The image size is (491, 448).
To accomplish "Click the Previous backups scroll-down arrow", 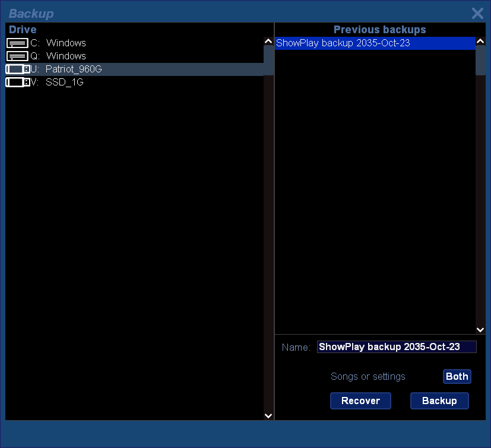I will pyautogui.click(x=480, y=329).
